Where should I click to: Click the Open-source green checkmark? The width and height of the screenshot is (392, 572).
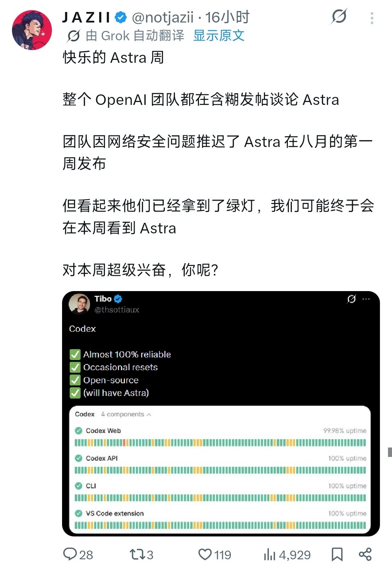(x=75, y=380)
